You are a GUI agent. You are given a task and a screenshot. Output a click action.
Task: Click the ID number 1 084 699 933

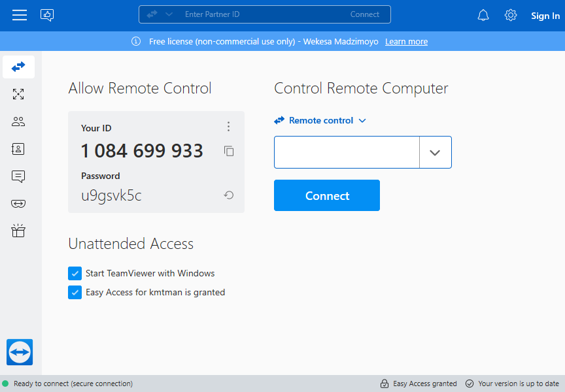(142, 151)
